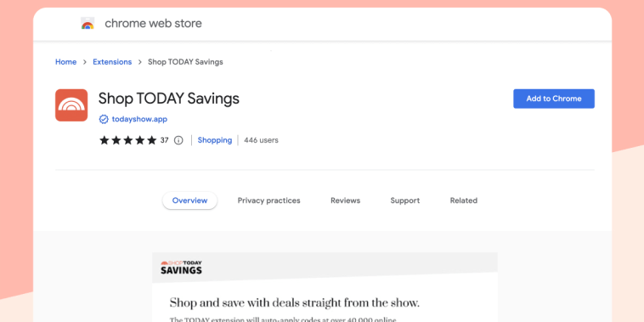Select the Overview tab
The height and width of the screenshot is (322, 644).
(x=189, y=201)
